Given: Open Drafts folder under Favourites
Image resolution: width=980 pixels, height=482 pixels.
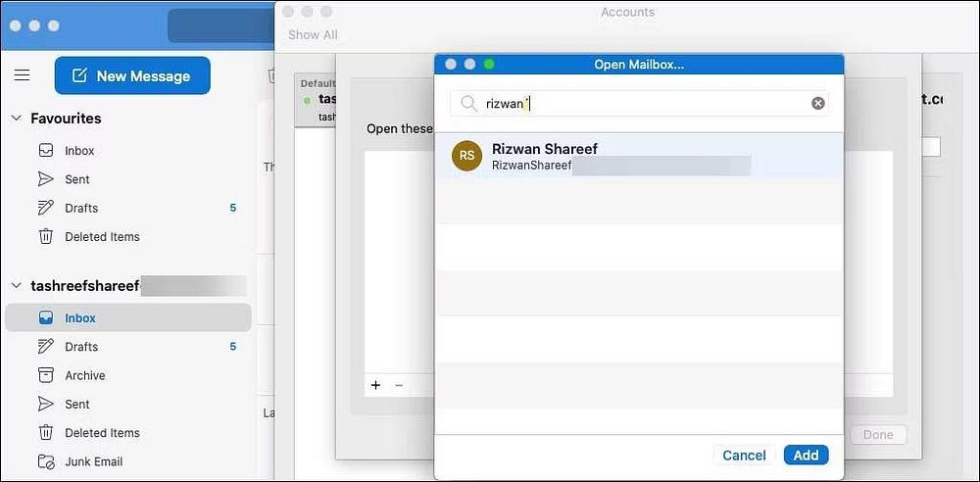Looking at the screenshot, I should (x=81, y=208).
